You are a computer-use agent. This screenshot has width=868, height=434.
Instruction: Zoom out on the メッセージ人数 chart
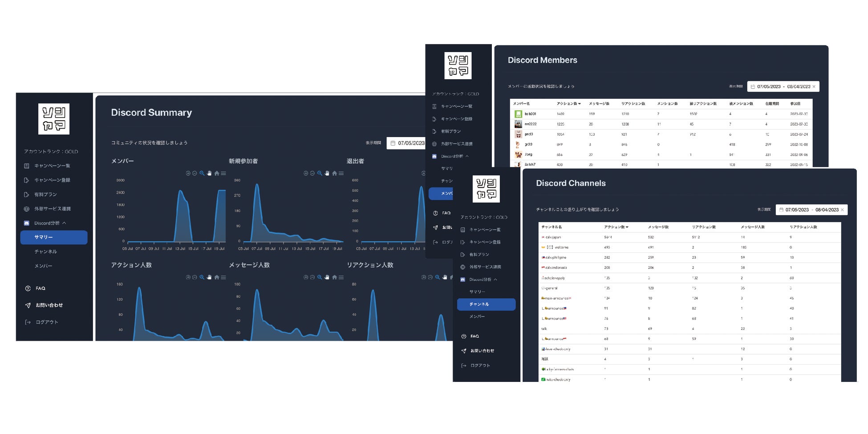pyautogui.click(x=312, y=277)
